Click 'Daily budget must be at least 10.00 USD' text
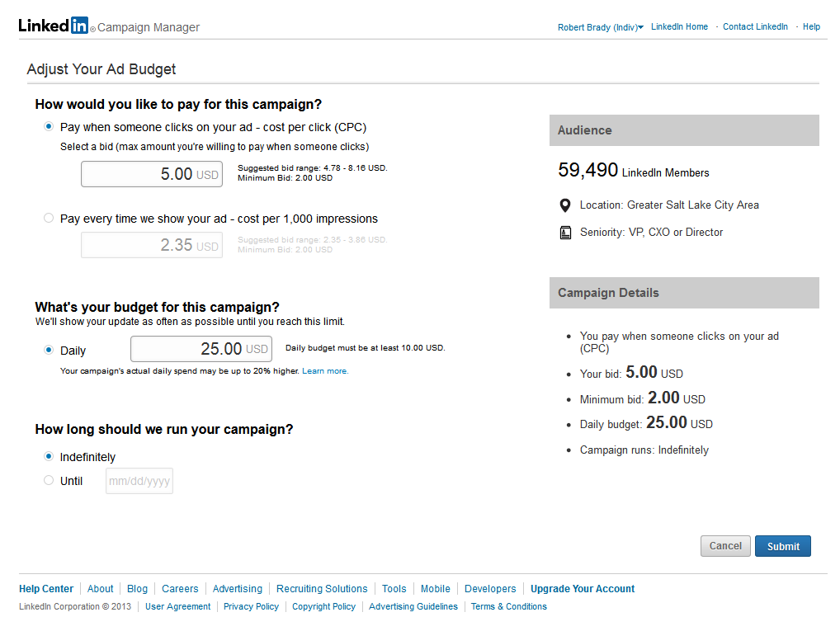This screenshot has height=617, width=840. [x=366, y=347]
